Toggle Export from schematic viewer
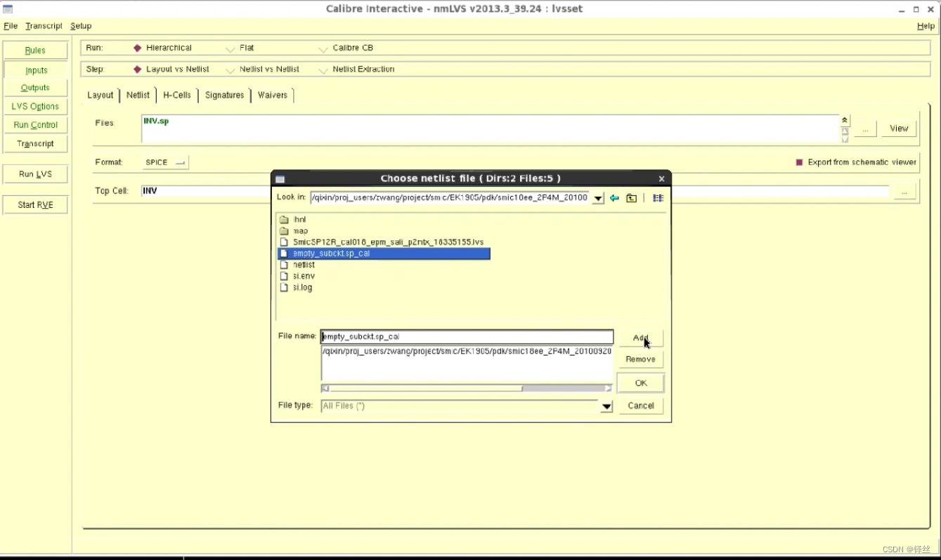Screen dimensions: 941x560 click(x=855, y=162)
